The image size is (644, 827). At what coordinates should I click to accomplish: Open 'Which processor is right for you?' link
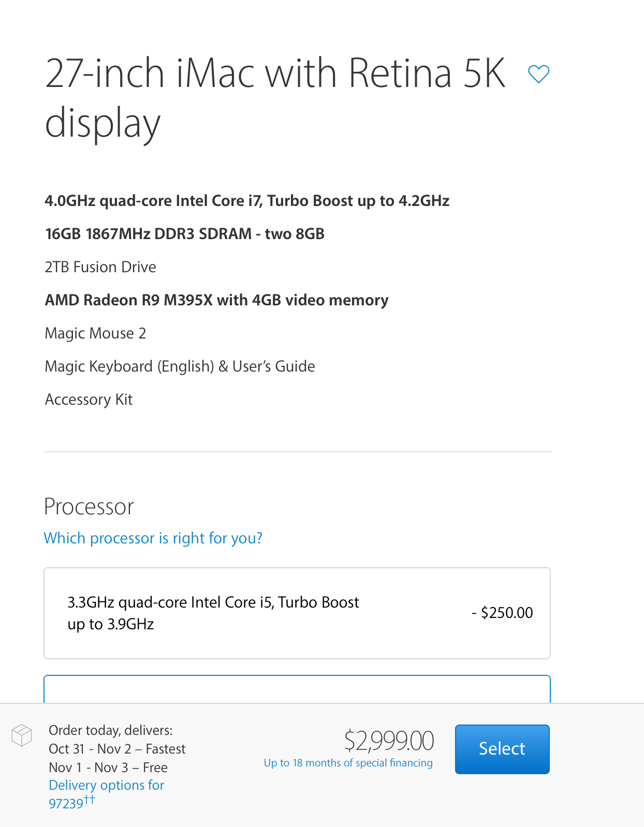point(153,538)
